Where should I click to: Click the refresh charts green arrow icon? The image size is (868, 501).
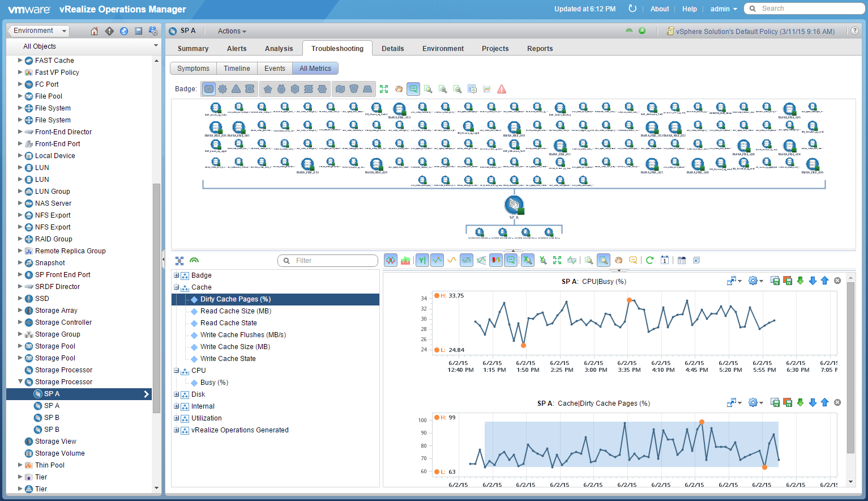[x=649, y=260]
